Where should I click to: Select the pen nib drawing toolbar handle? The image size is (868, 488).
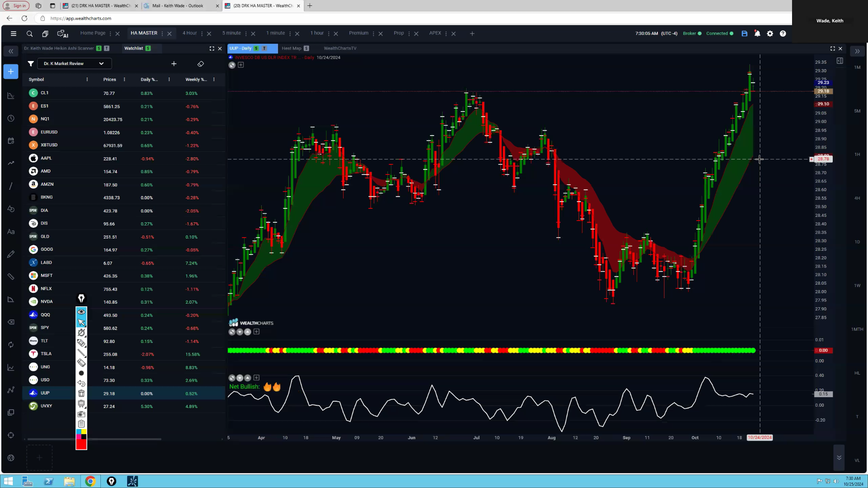(81, 298)
